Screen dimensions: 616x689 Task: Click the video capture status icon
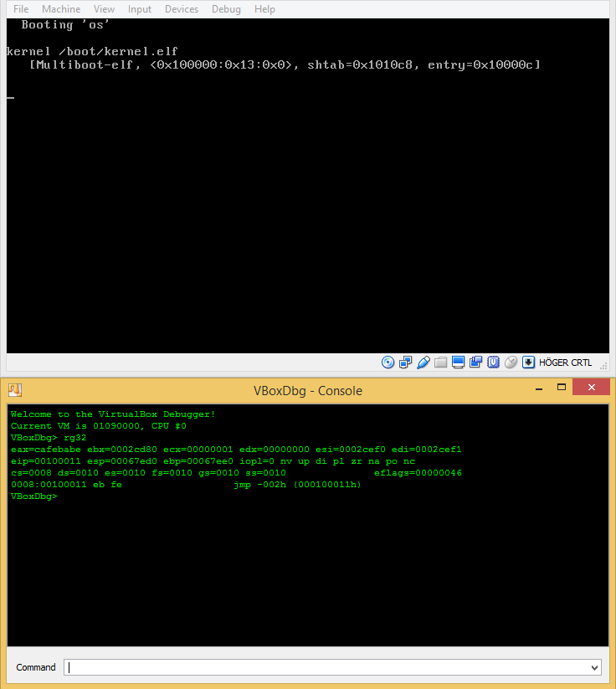click(475, 362)
